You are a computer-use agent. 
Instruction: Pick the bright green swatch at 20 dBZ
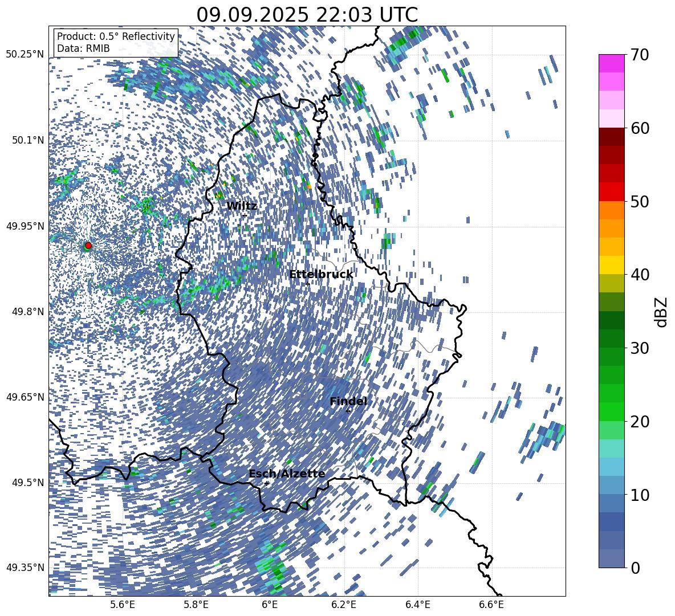tap(611, 411)
